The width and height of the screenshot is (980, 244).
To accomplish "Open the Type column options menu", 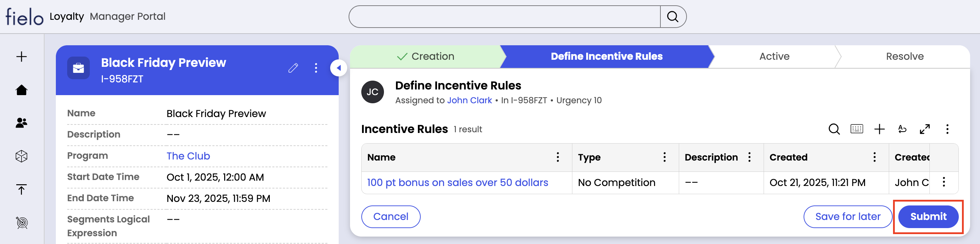I will pyautogui.click(x=665, y=157).
